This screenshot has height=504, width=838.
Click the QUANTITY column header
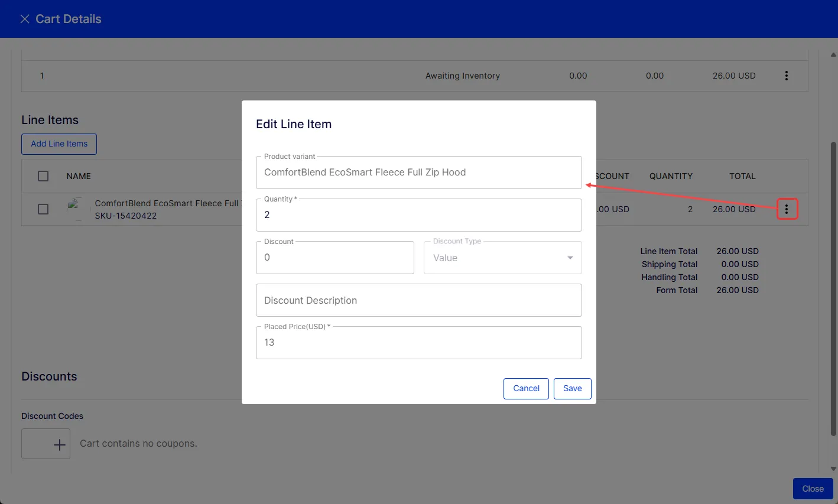coord(671,176)
